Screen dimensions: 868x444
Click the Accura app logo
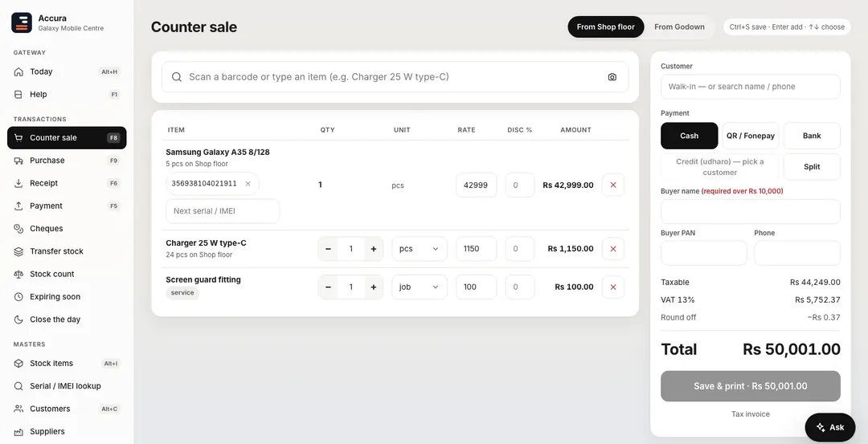[22, 22]
